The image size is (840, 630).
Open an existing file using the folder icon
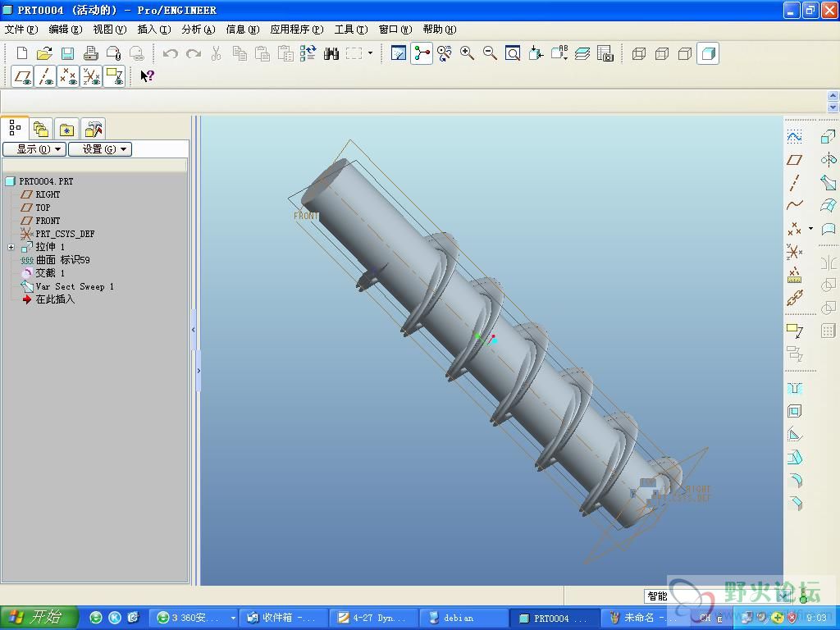click(x=44, y=53)
